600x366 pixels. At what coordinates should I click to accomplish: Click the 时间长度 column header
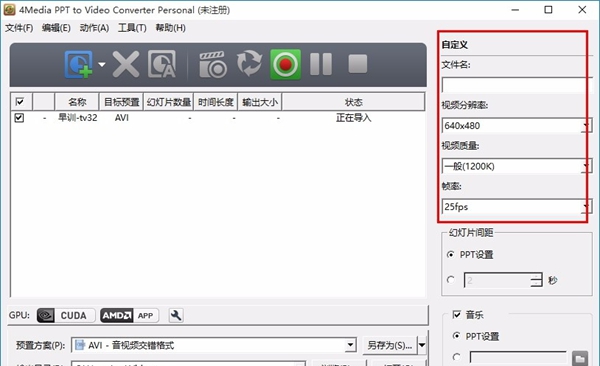216,102
